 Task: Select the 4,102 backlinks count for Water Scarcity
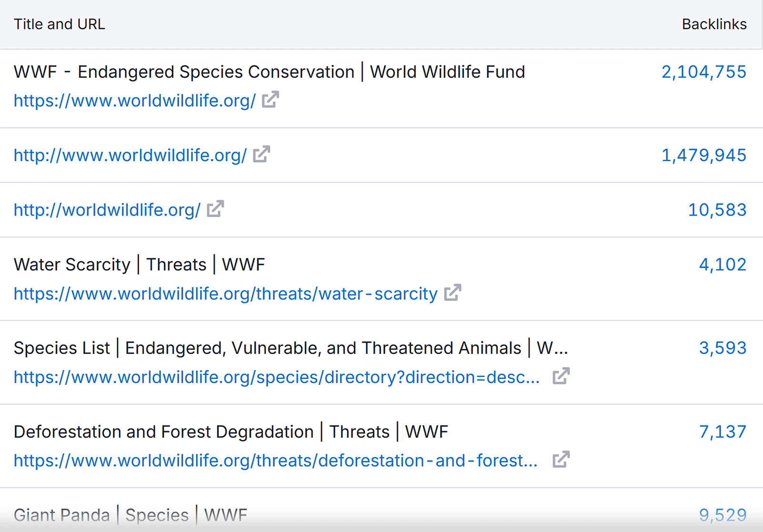(722, 265)
